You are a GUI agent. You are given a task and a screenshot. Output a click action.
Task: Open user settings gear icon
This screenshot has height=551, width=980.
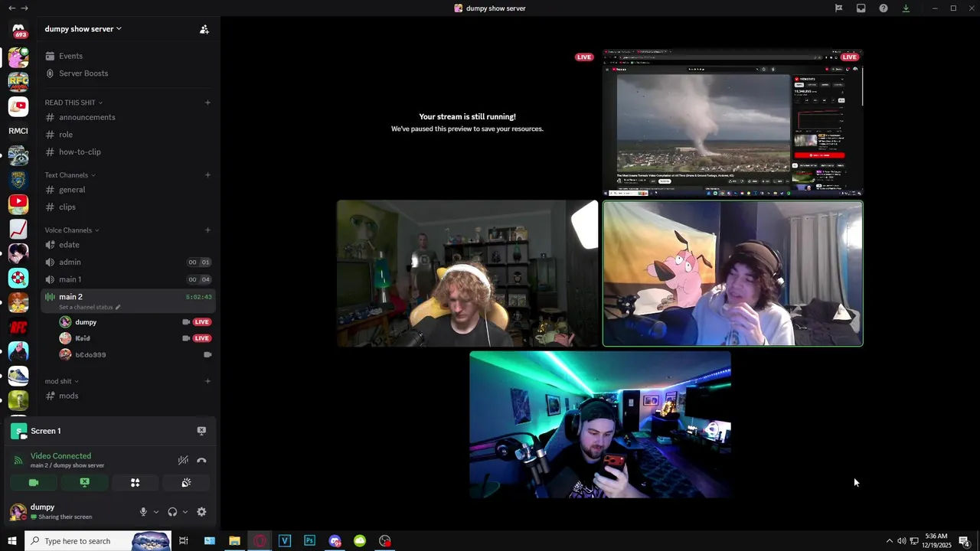(201, 512)
